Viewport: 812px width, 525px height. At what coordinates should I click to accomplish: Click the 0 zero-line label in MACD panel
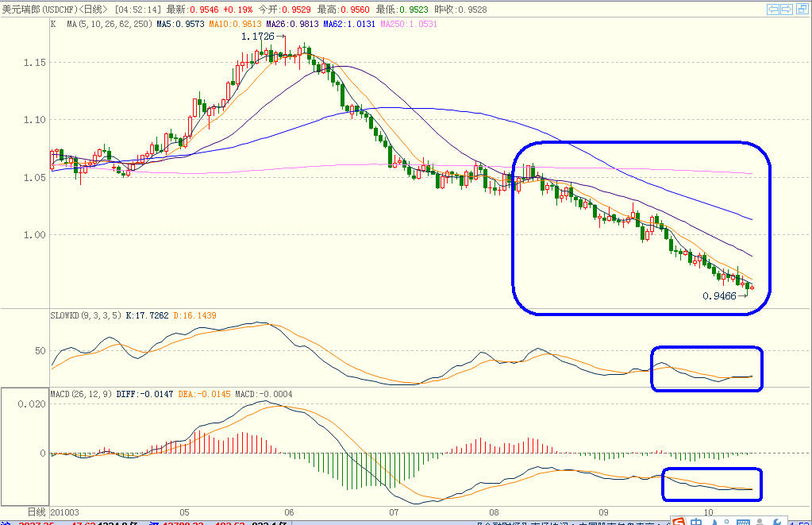(x=43, y=454)
